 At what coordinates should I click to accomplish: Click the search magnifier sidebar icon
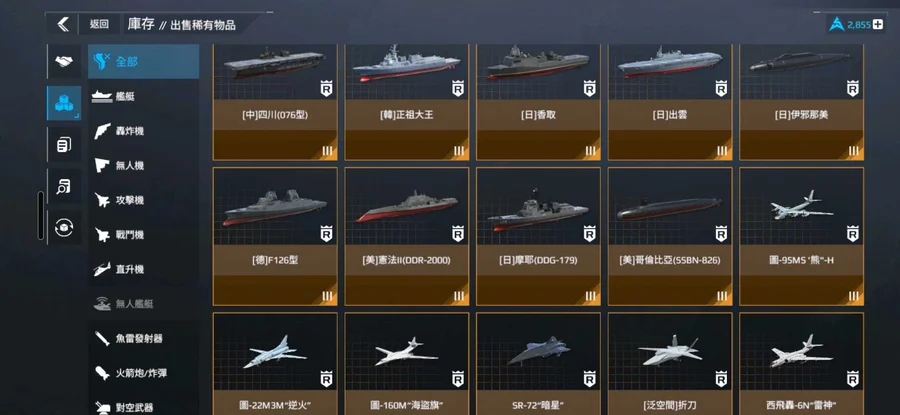point(64,186)
